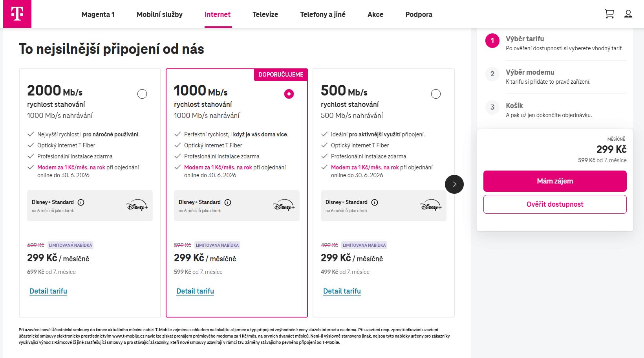Open the Mobilní služby menu

tap(159, 15)
